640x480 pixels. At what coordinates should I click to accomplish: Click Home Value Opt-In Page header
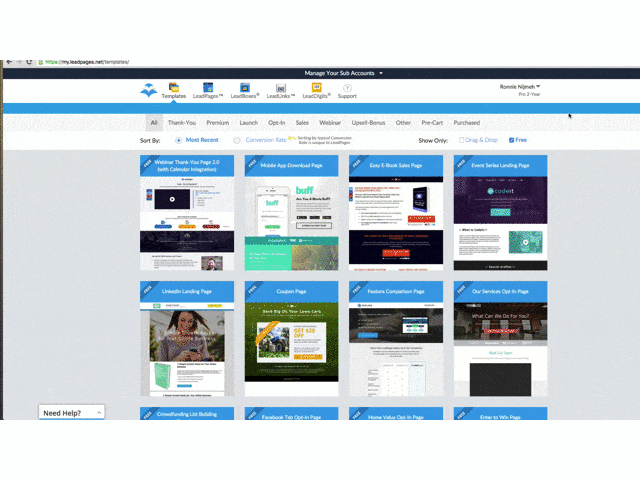(396, 413)
